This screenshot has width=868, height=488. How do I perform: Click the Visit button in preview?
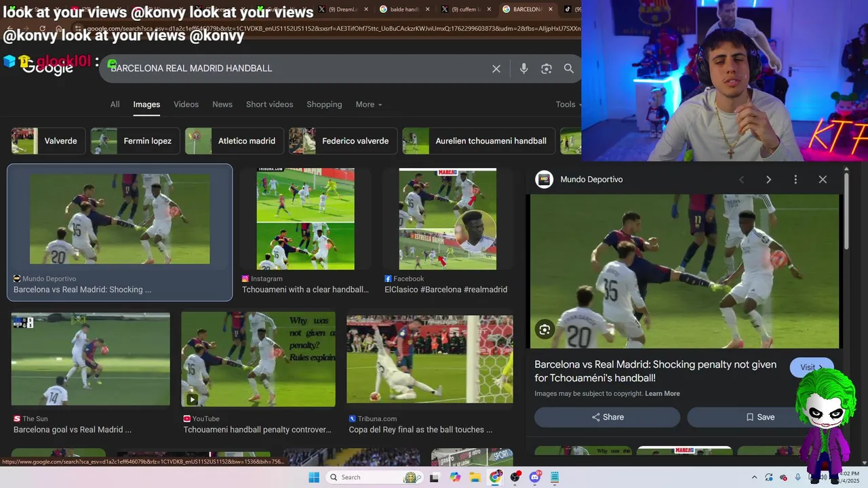pos(811,367)
